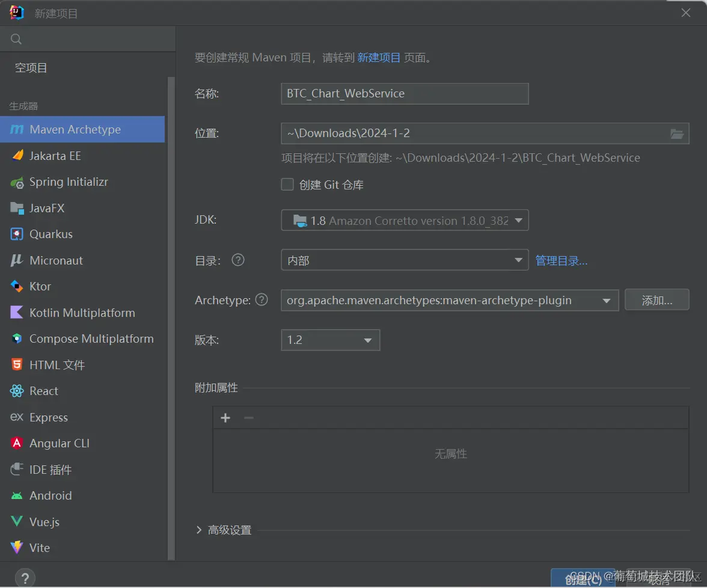Click the help icon next to Archetype

(262, 300)
